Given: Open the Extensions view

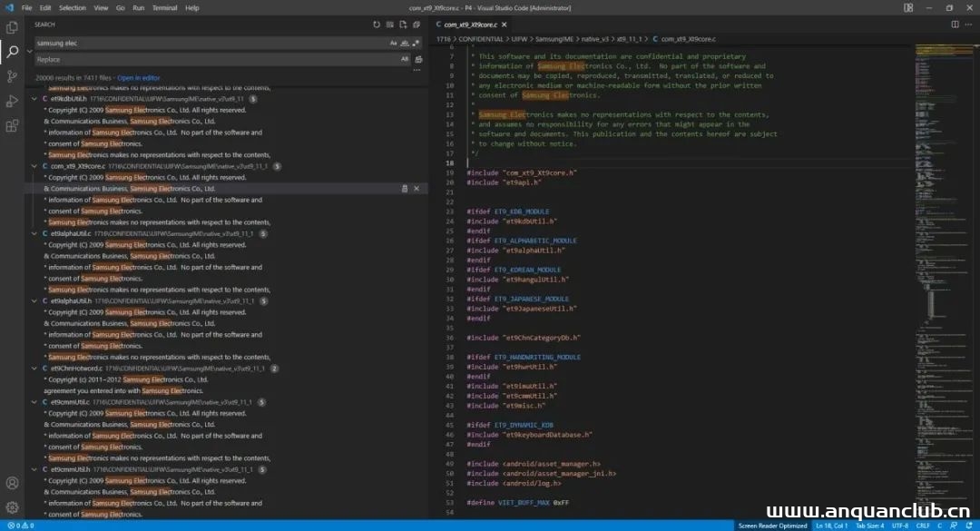Looking at the screenshot, I should (x=12, y=125).
